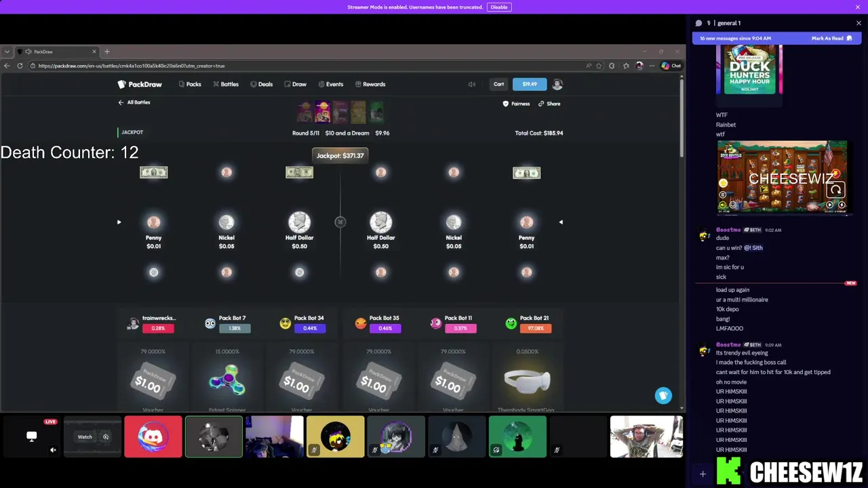The image size is (868, 488).
Task: Close the general 1 chat panel
Action: [859, 23]
